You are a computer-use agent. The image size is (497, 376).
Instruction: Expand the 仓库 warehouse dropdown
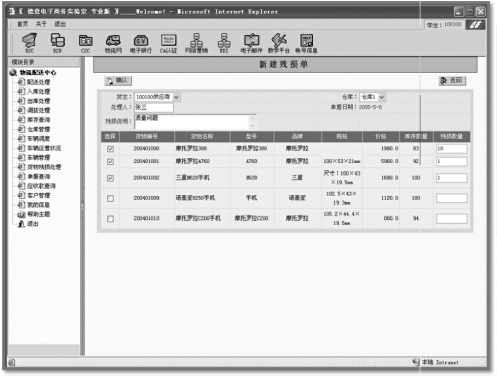click(382, 97)
